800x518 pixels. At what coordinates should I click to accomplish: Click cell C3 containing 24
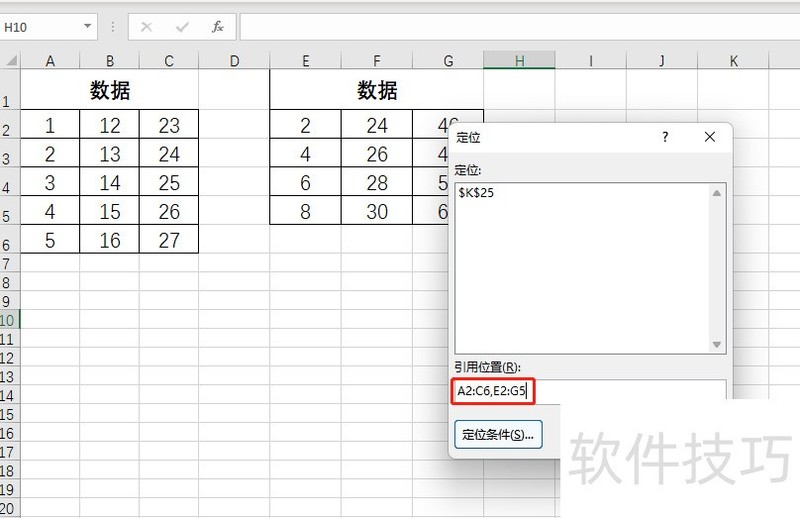pyautogui.click(x=169, y=154)
